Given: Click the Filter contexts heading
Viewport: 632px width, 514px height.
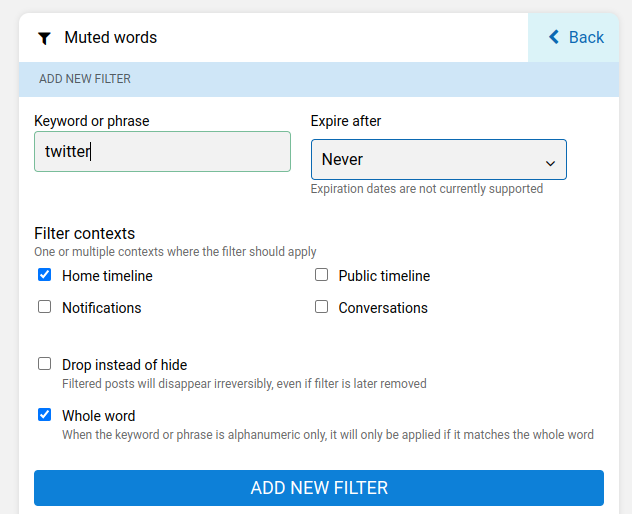Looking at the screenshot, I should tap(84, 234).
